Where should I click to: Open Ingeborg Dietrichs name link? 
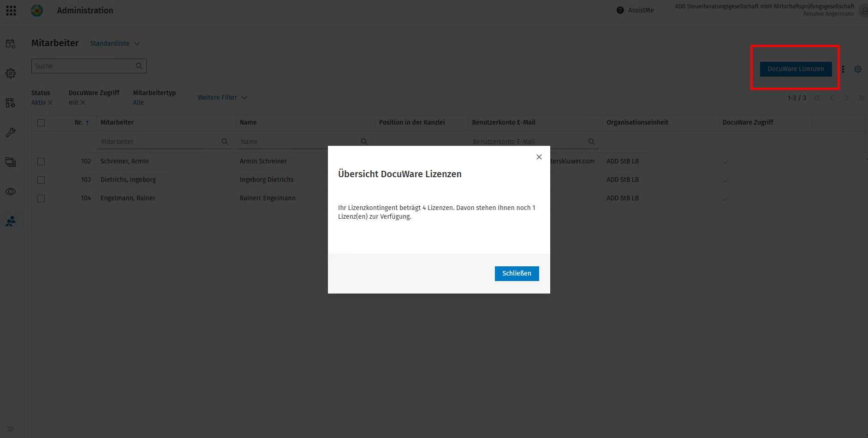tap(267, 180)
